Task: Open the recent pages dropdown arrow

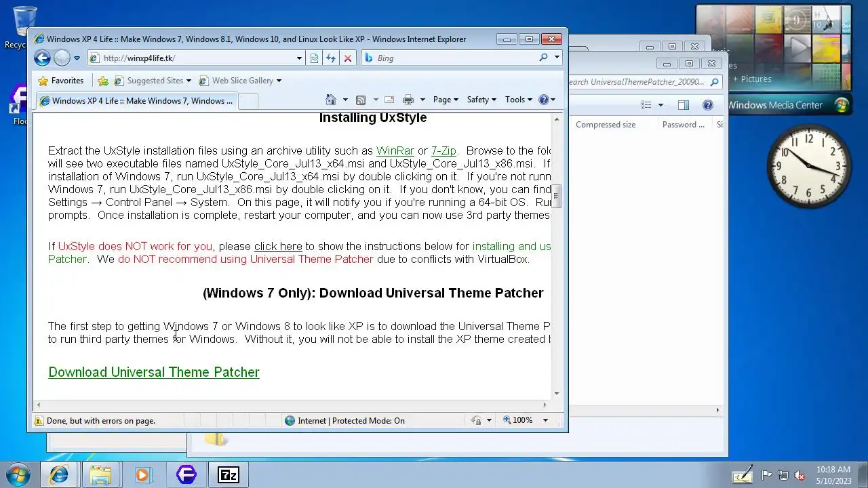Action: (x=77, y=58)
